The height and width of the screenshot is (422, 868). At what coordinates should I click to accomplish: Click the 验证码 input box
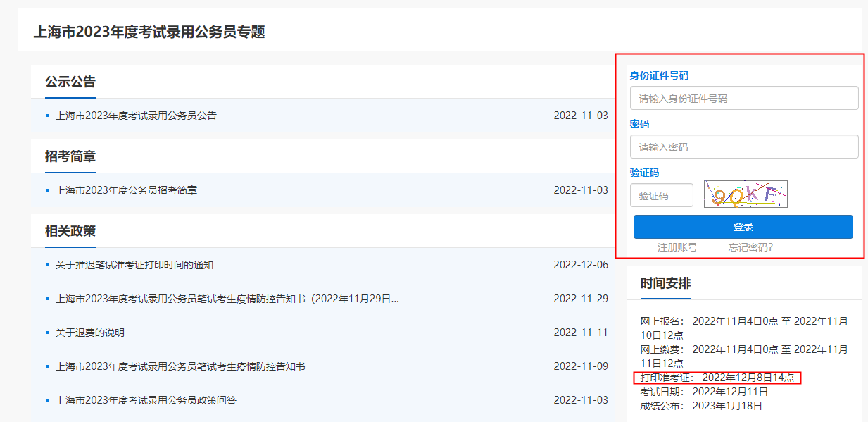pyautogui.click(x=661, y=196)
